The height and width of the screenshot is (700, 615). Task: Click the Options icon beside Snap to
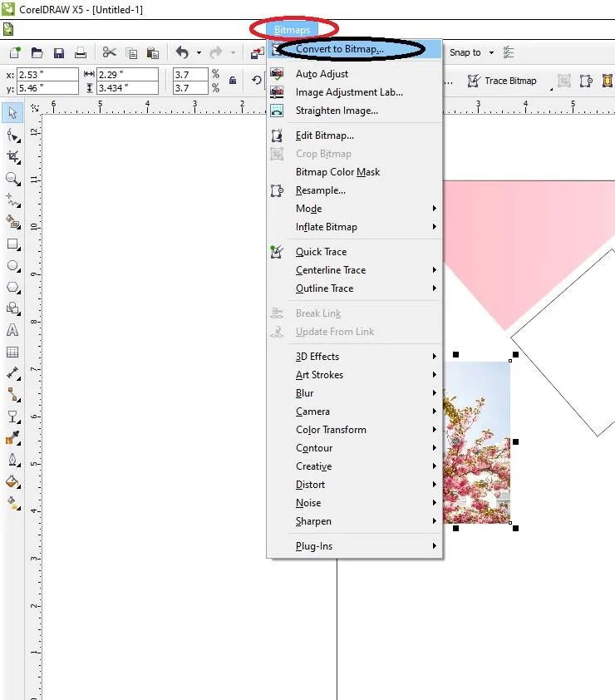click(509, 52)
